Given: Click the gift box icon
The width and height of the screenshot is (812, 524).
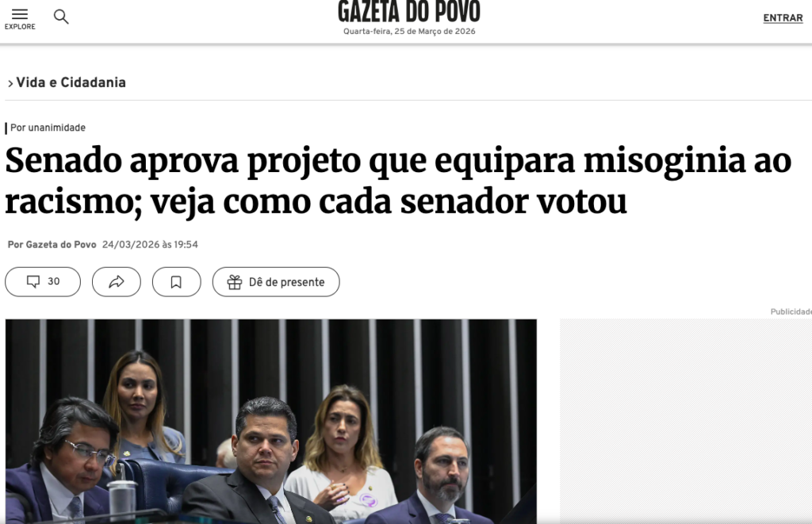Looking at the screenshot, I should pos(235,282).
